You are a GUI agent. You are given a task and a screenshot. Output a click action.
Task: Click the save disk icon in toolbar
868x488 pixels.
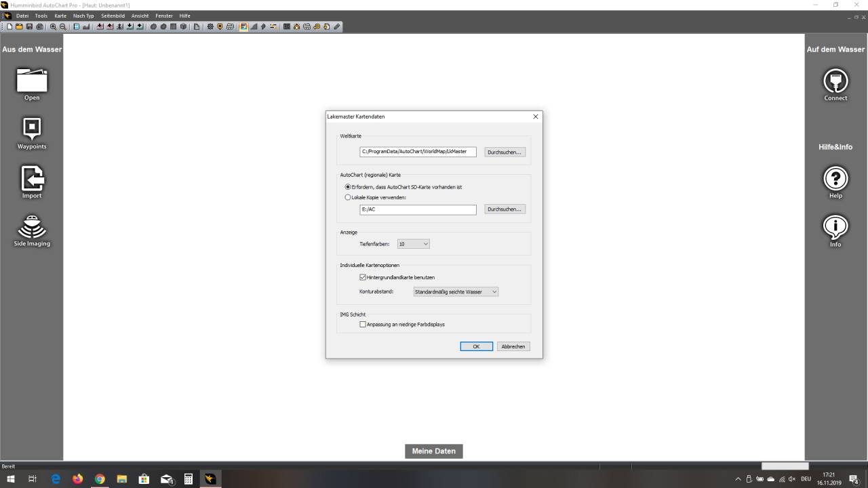tap(29, 27)
